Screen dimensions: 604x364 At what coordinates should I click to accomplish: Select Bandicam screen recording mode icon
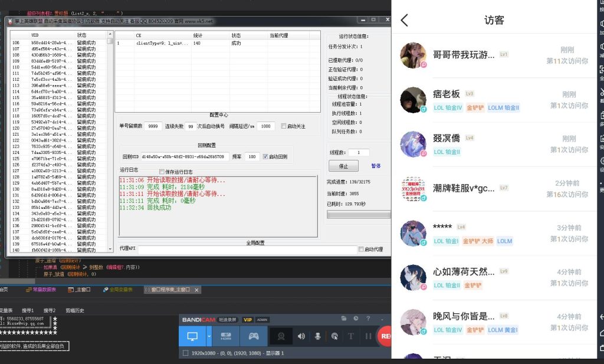pyautogui.click(x=192, y=336)
